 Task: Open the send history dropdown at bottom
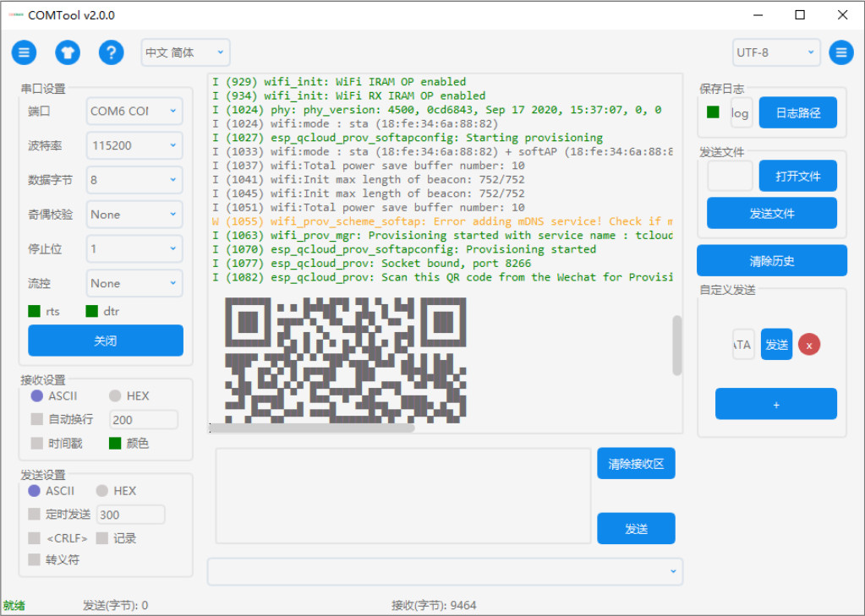(x=445, y=571)
